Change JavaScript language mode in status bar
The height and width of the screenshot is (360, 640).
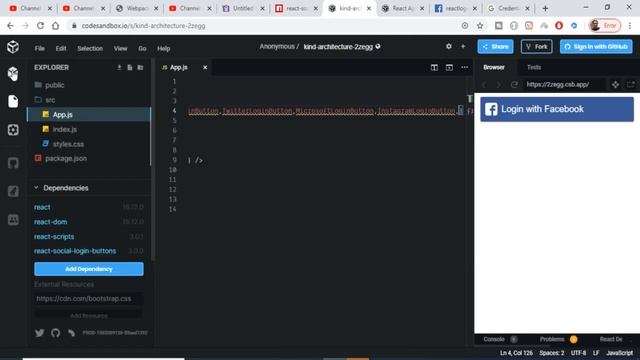(619, 353)
